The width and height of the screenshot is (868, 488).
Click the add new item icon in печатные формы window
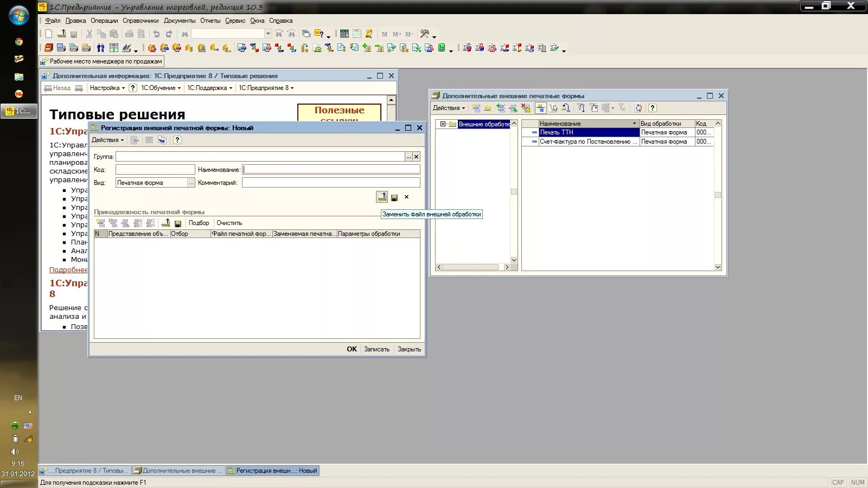pyautogui.click(x=476, y=108)
